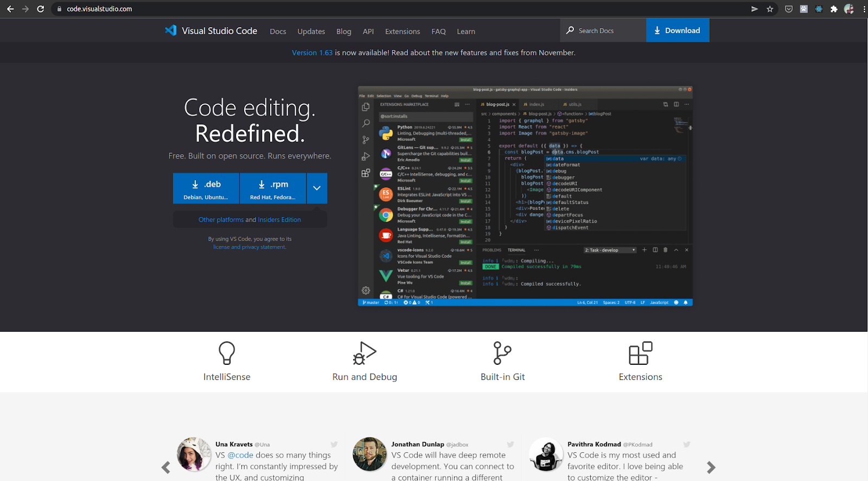Open the Jonathan Dunlap name link

coord(418,444)
